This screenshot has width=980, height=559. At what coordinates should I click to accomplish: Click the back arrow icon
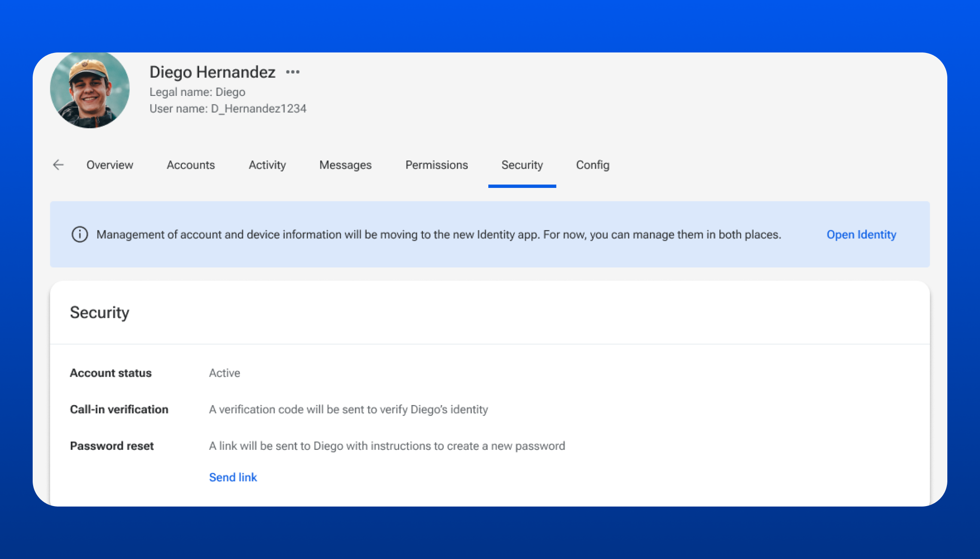58,165
